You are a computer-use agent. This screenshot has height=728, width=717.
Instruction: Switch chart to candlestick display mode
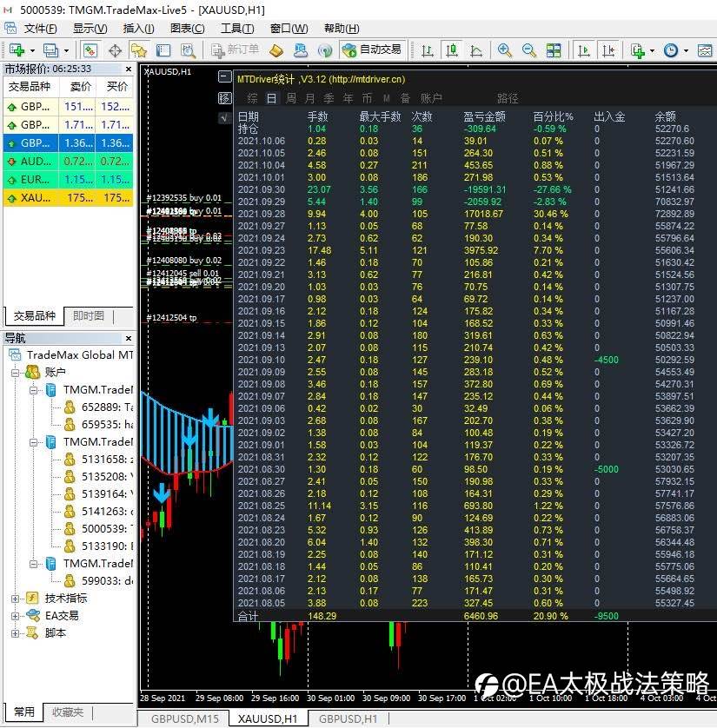tap(452, 50)
